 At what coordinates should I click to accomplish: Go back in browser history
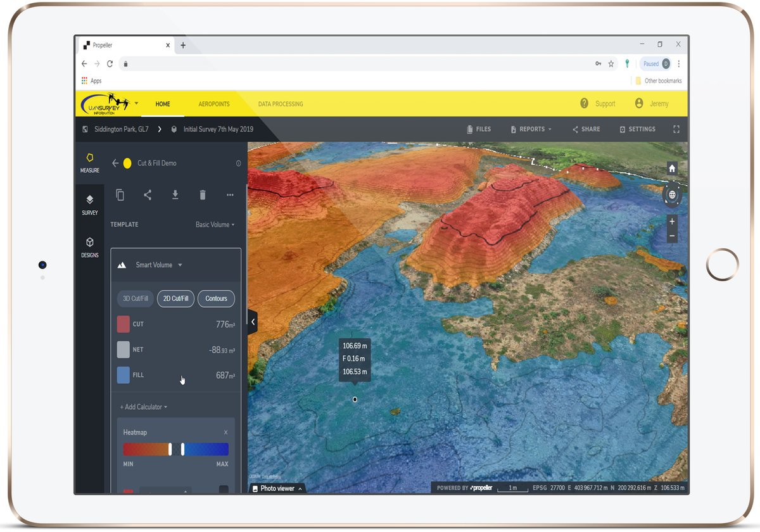tap(84, 64)
